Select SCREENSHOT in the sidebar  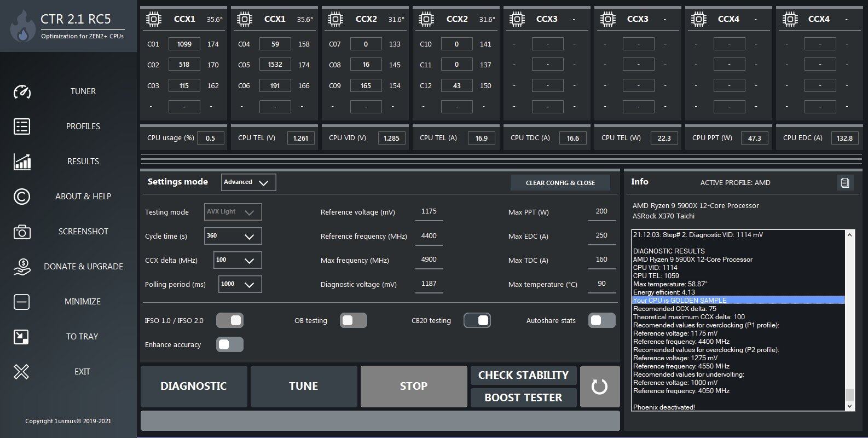pyautogui.click(x=83, y=232)
